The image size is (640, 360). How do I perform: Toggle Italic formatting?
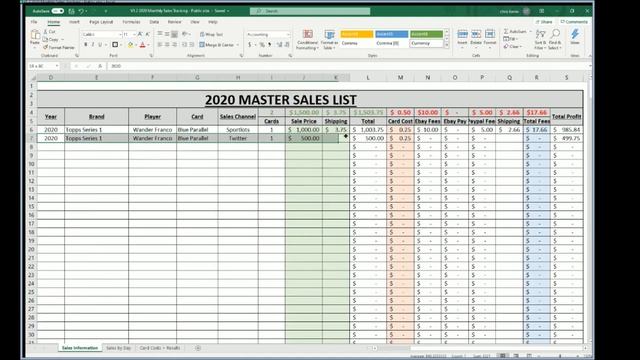pyautogui.click(x=93, y=44)
